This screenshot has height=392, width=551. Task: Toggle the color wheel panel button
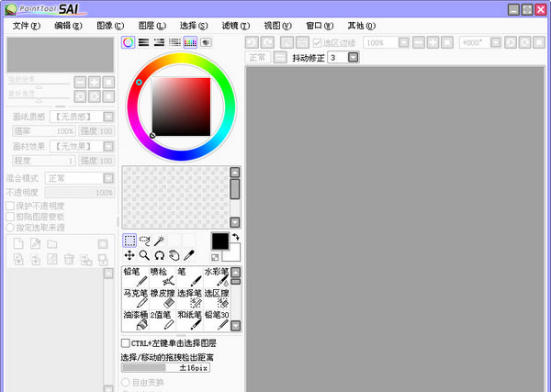(x=129, y=42)
